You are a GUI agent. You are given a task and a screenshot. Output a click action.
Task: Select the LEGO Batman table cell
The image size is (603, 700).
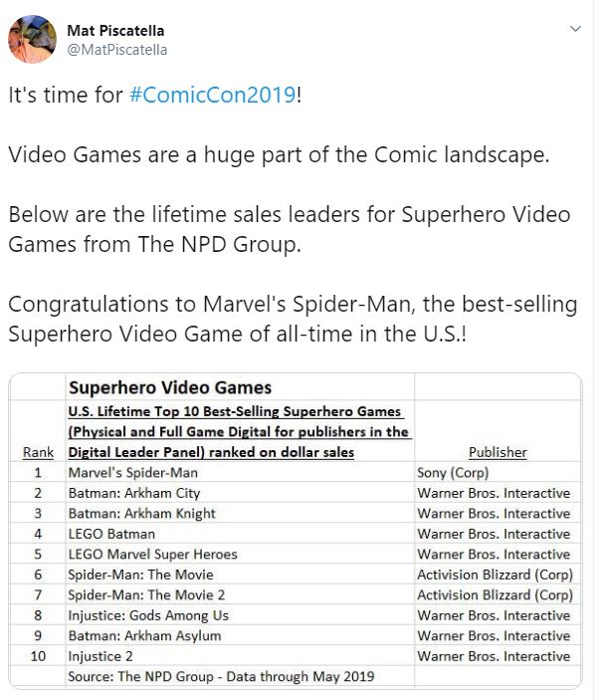111,534
